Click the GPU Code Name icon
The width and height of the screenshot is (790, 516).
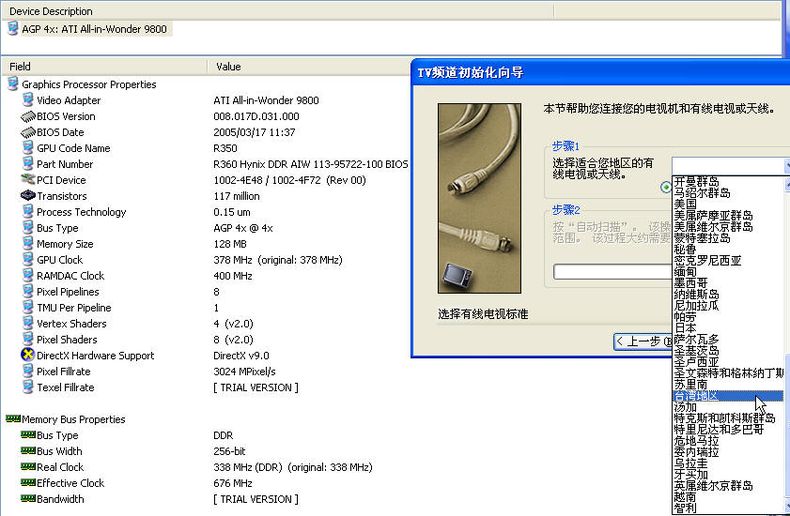pyautogui.click(x=28, y=148)
